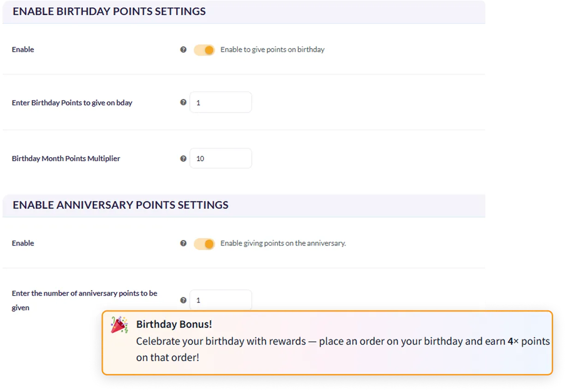Click 'Birthday Month Points Multiplier' label

[x=66, y=158]
